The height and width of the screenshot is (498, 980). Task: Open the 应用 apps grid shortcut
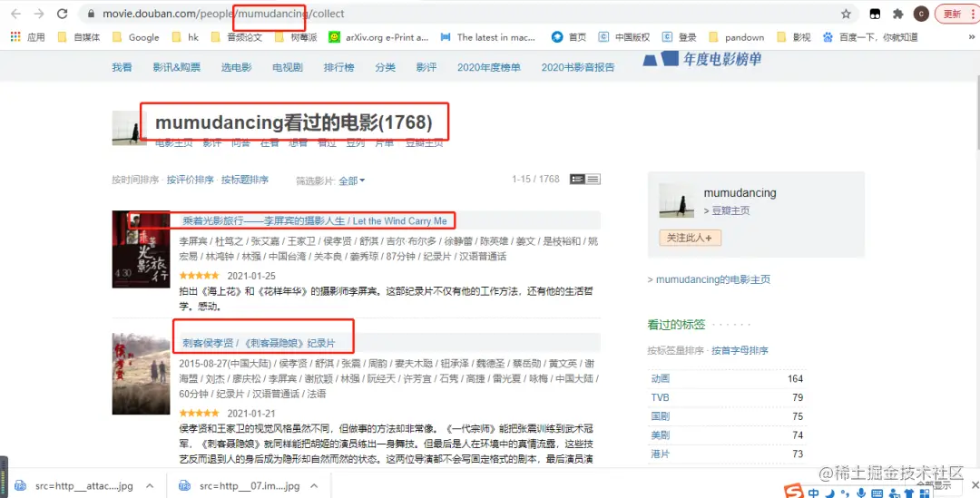click(x=27, y=37)
